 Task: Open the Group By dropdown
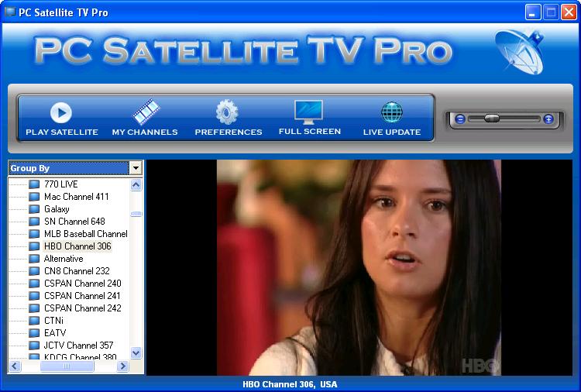136,168
